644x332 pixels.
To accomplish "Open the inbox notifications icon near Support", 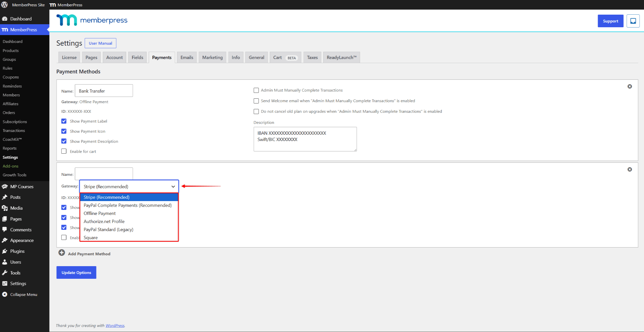I will click(633, 21).
